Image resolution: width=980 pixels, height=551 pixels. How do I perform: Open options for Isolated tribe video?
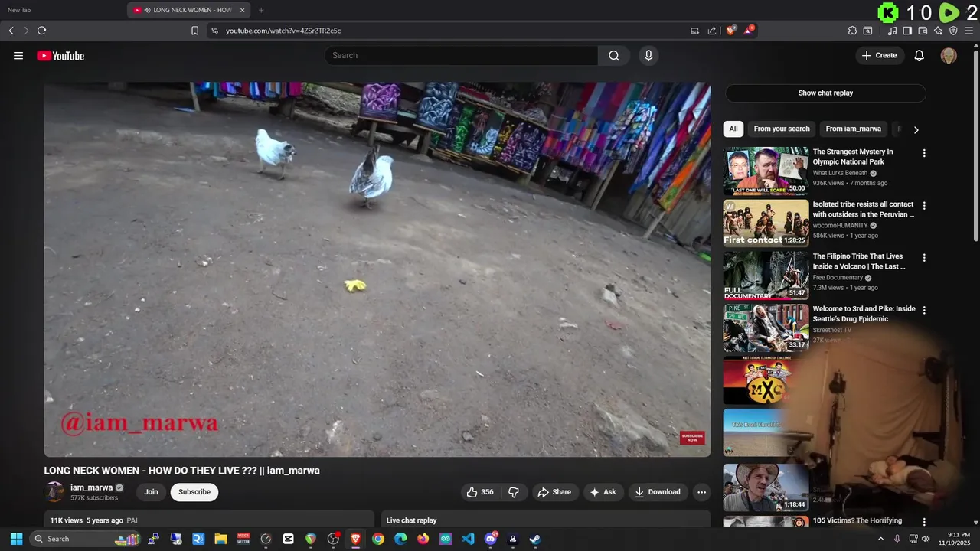924,206
